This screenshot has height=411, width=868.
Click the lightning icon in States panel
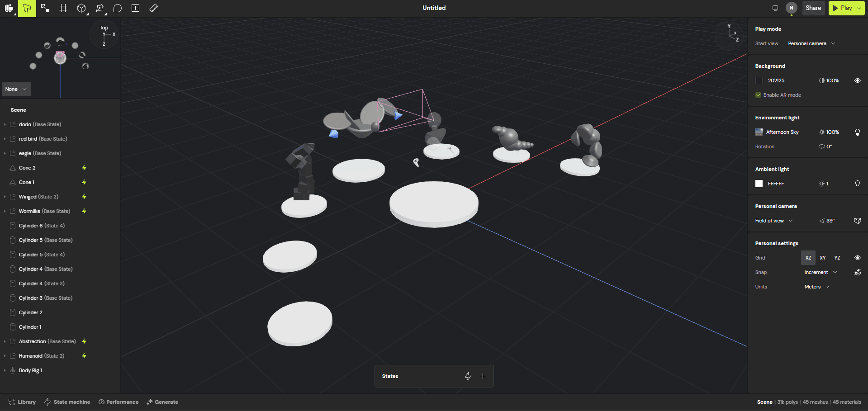pyautogui.click(x=468, y=376)
